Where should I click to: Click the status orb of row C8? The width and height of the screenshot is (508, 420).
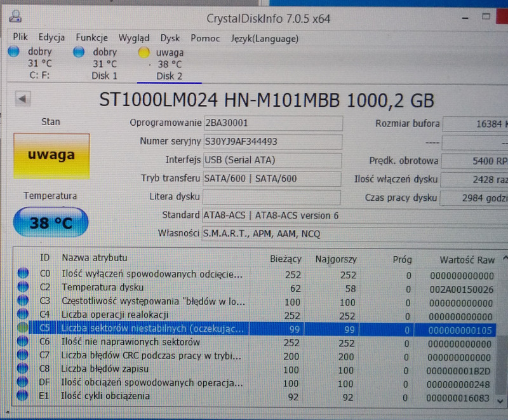click(x=22, y=368)
